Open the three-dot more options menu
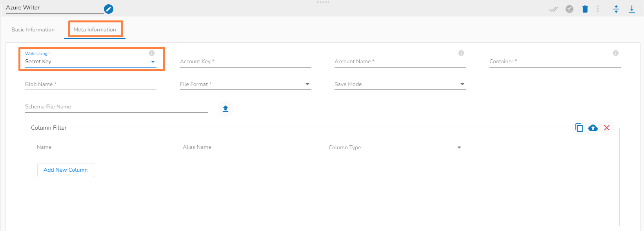Screen dimensions: 644x231 [x=598, y=9]
